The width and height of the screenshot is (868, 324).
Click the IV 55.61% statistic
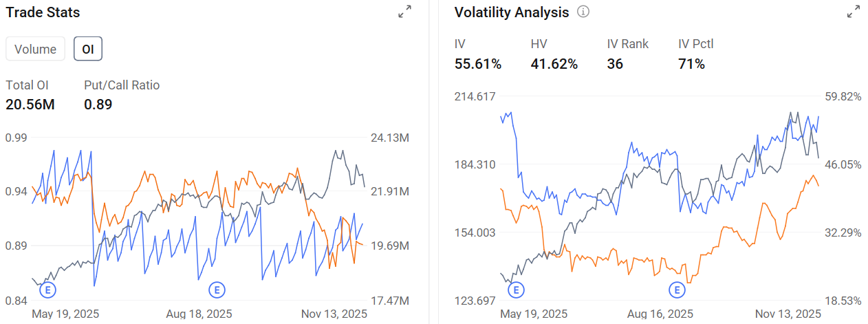(x=478, y=64)
